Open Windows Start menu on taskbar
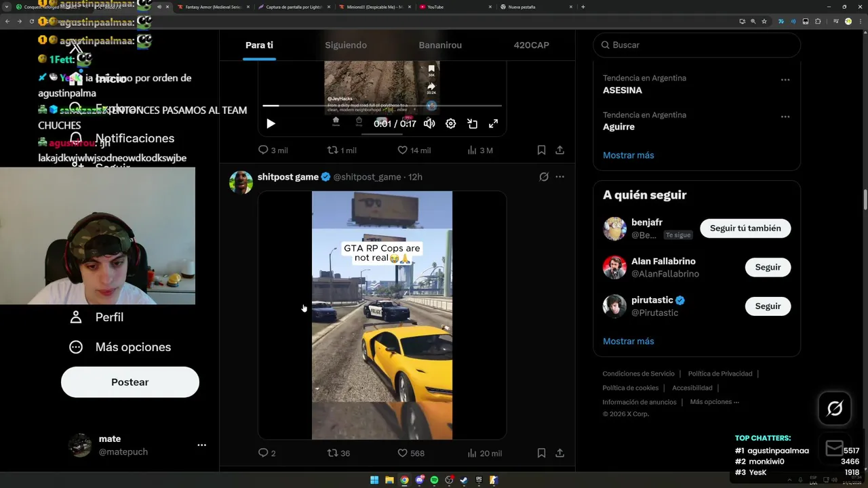Viewport: 868px width, 488px height. (374, 480)
